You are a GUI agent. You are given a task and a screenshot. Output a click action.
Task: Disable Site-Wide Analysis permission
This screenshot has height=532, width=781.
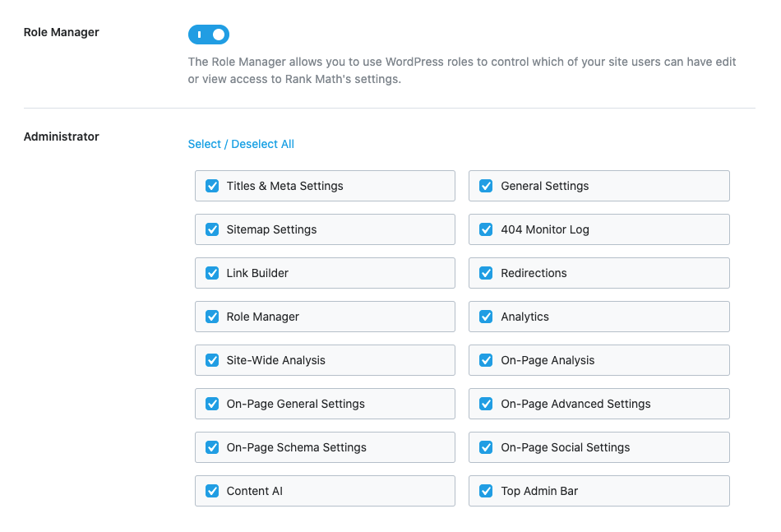click(x=212, y=360)
